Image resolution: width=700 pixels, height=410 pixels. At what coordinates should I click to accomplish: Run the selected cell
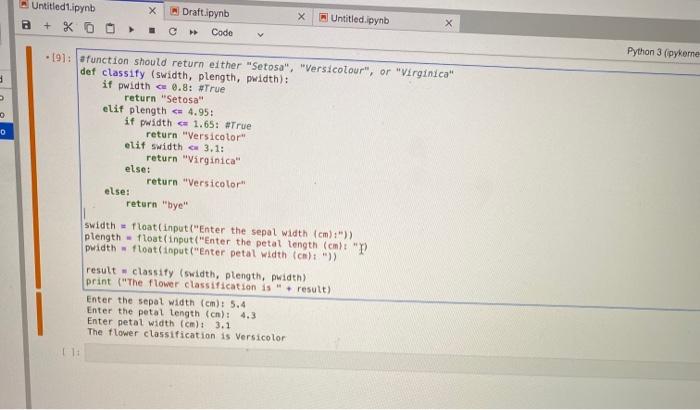click(x=131, y=29)
